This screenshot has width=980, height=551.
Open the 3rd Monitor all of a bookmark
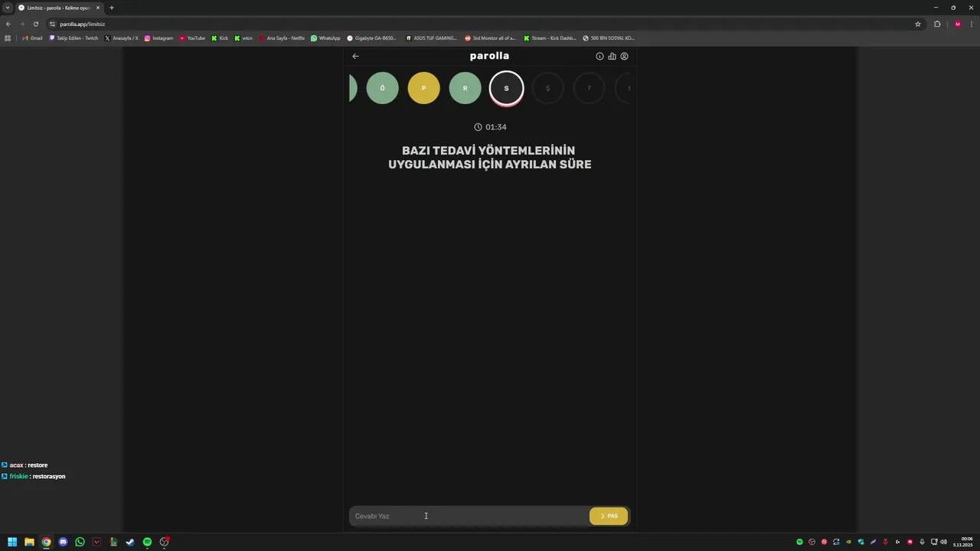490,37
